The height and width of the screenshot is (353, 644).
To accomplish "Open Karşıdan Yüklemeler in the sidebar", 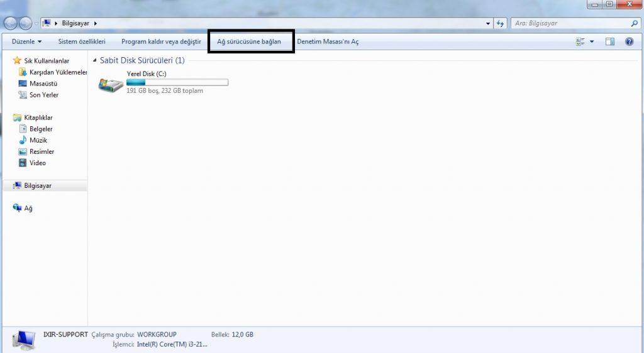I will coord(58,72).
